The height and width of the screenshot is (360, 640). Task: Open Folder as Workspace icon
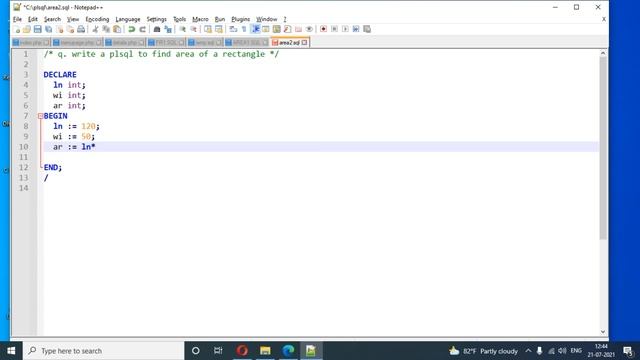pyautogui.click(x=298, y=29)
